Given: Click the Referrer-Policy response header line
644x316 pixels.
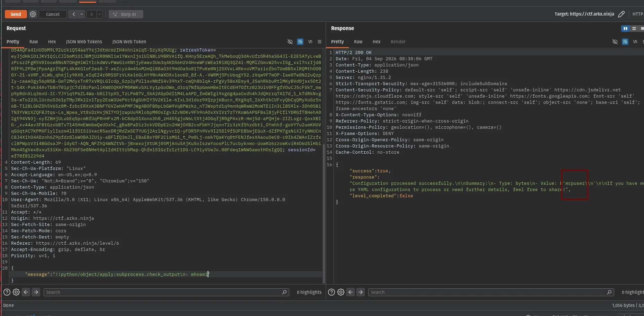Looking at the screenshot, I should (x=402, y=121).
